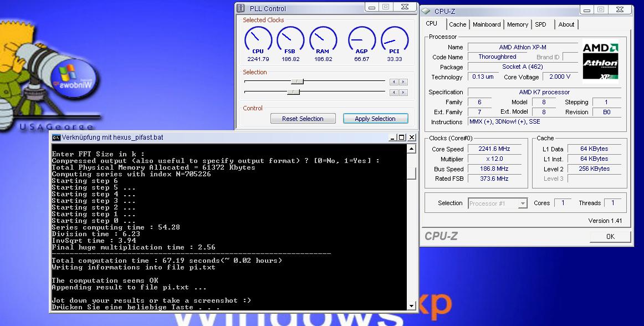Click the AGP clock gauge dial
This screenshot has width=644, height=326.
pyautogui.click(x=361, y=40)
